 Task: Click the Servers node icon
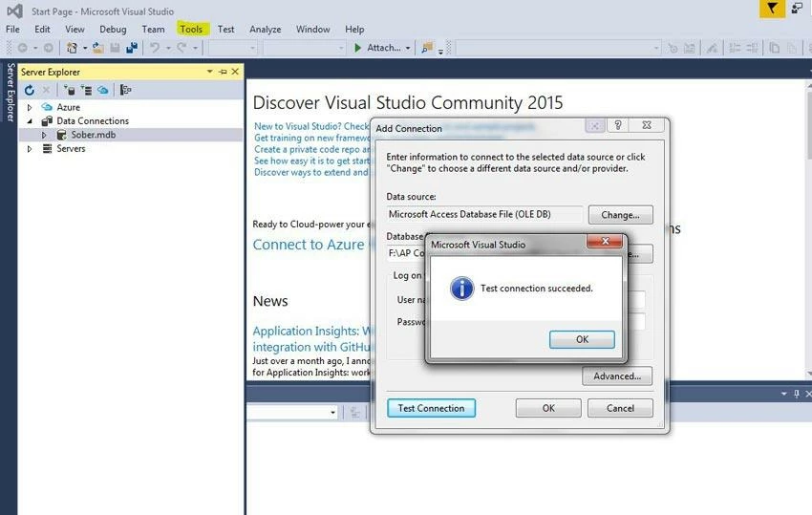[47, 149]
